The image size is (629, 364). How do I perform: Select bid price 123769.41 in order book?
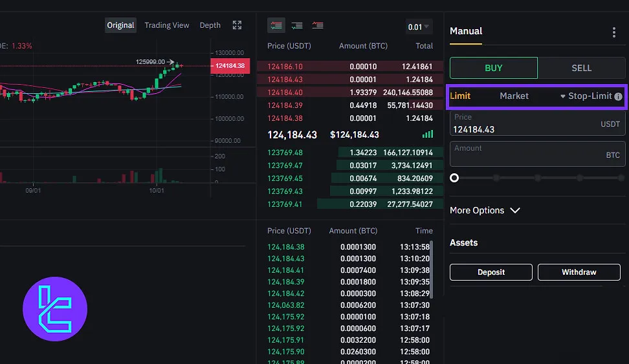click(285, 204)
